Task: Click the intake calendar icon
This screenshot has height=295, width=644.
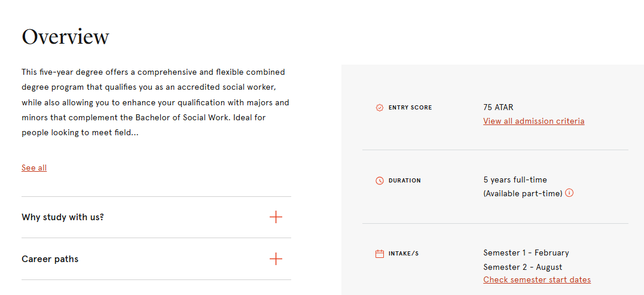Action: tap(380, 254)
